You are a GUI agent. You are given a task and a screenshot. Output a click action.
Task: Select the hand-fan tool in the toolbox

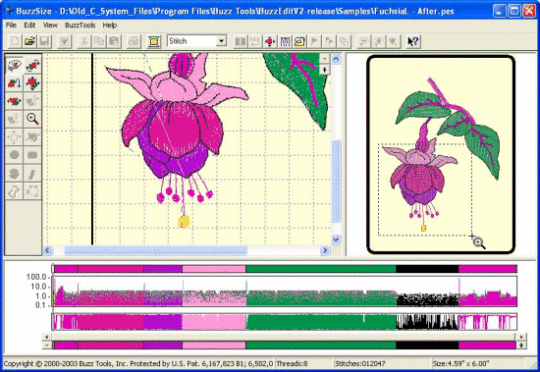(x=14, y=65)
